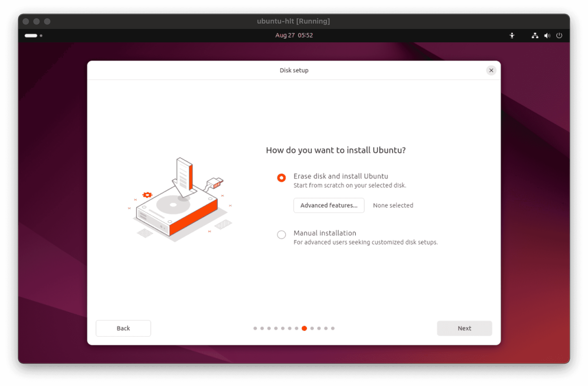Click the VM window minimize button
The width and height of the screenshot is (588, 386).
tap(36, 21)
